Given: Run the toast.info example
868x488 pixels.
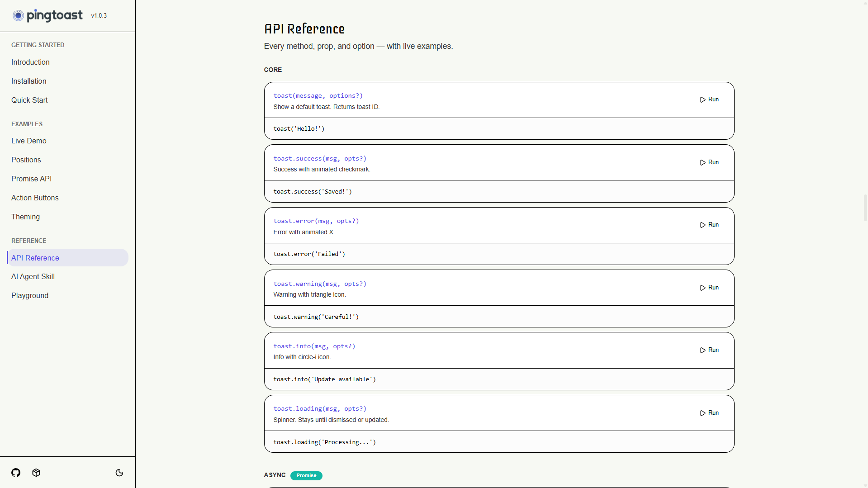Looking at the screenshot, I should click(x=709, y=350).
